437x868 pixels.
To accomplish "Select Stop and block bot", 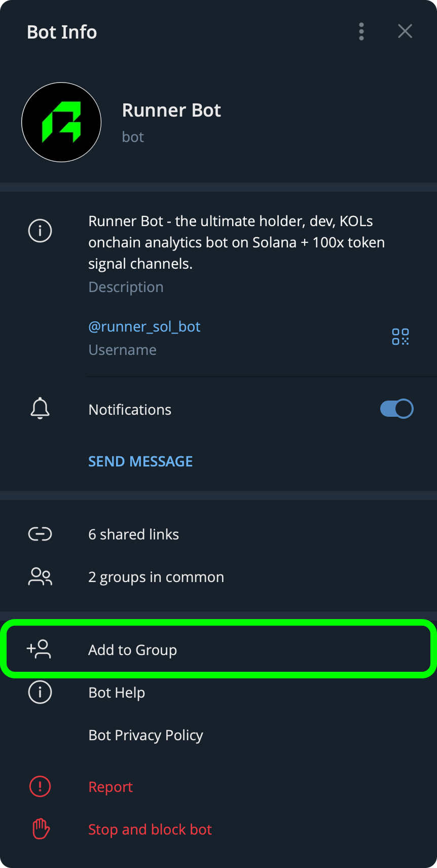I will (150, 829).
